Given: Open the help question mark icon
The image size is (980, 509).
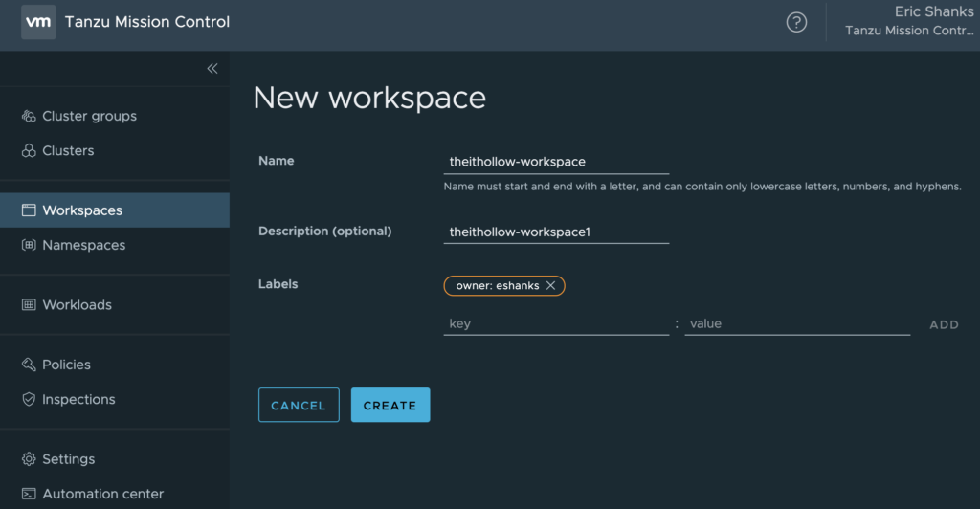Looking at the screenshot, I should pyautogui.click(x=796, y=22).
